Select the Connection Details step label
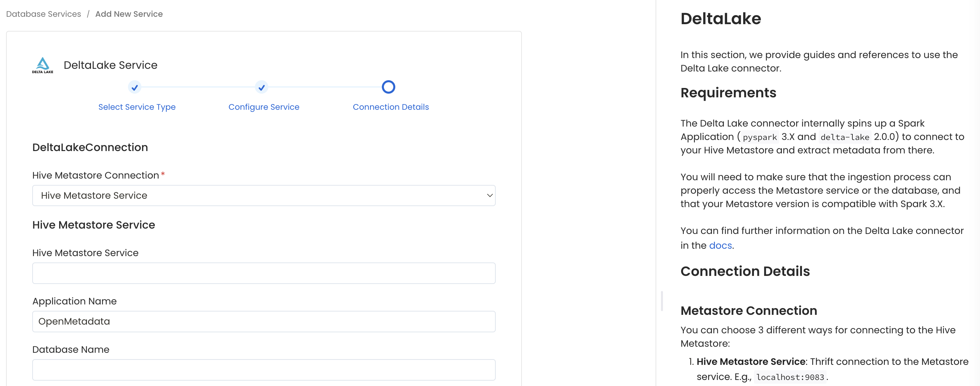This screenshot has height=386, width=980. [x=391, y=107]
